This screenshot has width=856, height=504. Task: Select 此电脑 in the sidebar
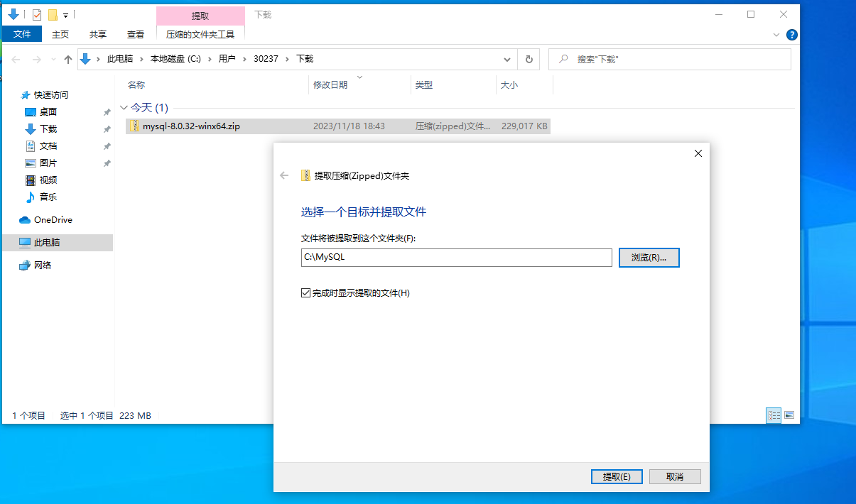coord(57,242)
